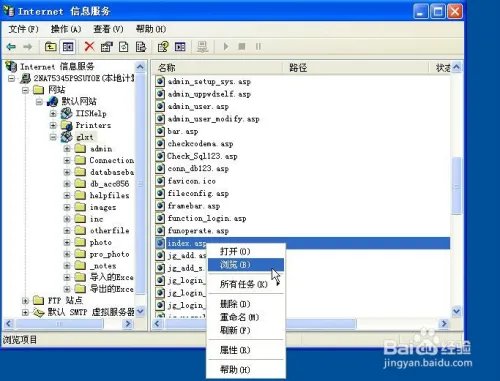500x381 pixels.
Task: Select the otherfile folder in tree
Action: click(x=109, y=230)
